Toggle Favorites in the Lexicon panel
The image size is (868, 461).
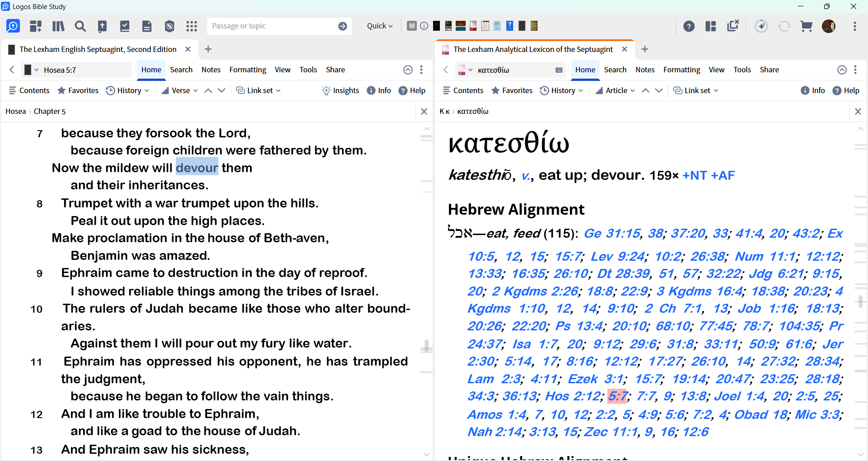(x=512, y=90)
